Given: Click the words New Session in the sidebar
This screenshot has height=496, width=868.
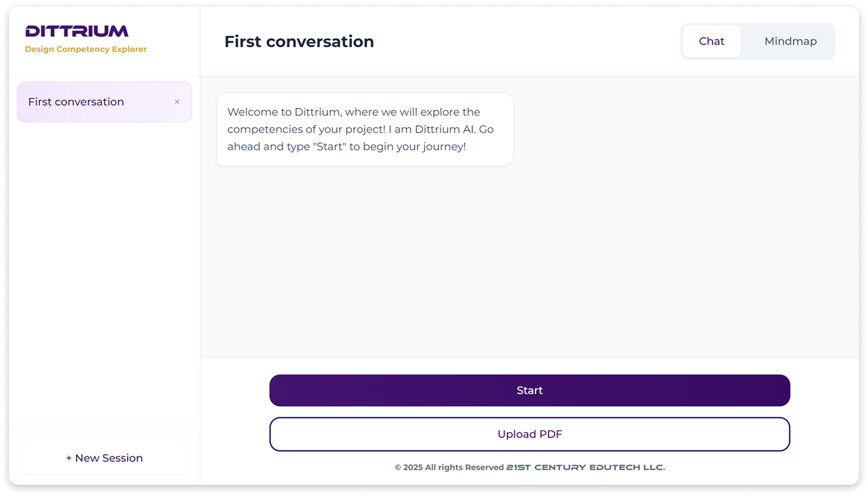Looking at the screenshot, I should (109, 458).
